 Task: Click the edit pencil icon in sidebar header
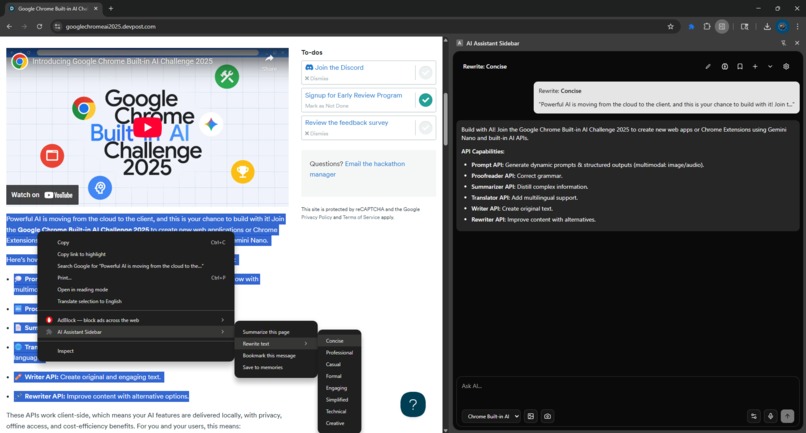coord(708,66)
